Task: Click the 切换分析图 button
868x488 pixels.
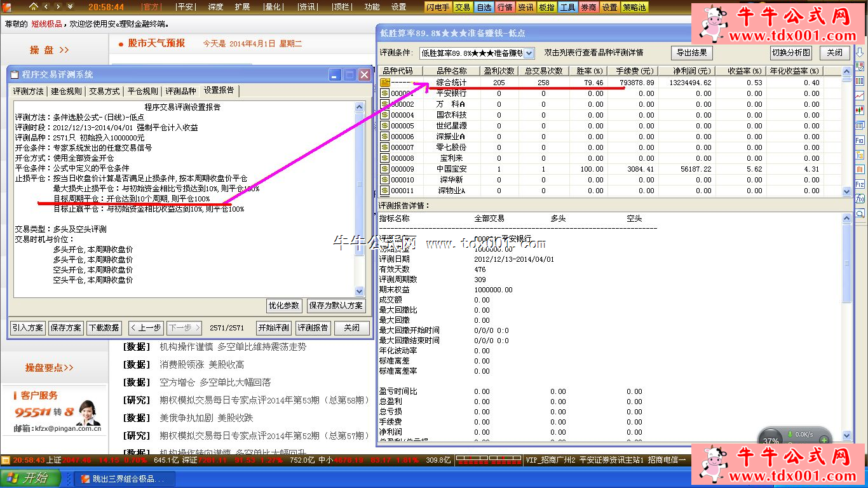Action: click(791, 53)
